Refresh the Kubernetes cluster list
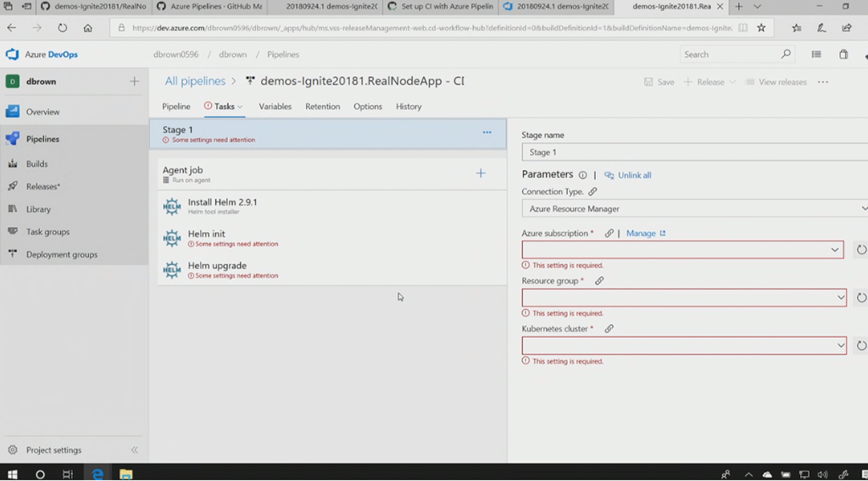868x481 pixels. pos(861,346)
